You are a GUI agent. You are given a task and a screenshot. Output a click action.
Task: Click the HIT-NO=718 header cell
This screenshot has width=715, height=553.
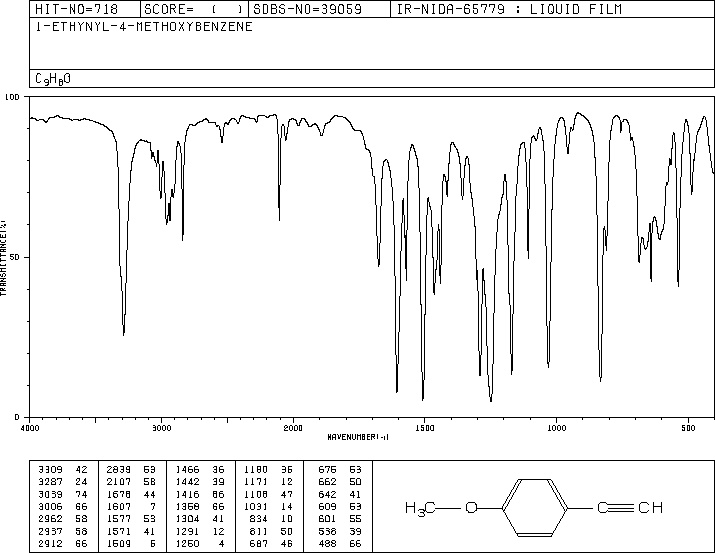(76, 9)
